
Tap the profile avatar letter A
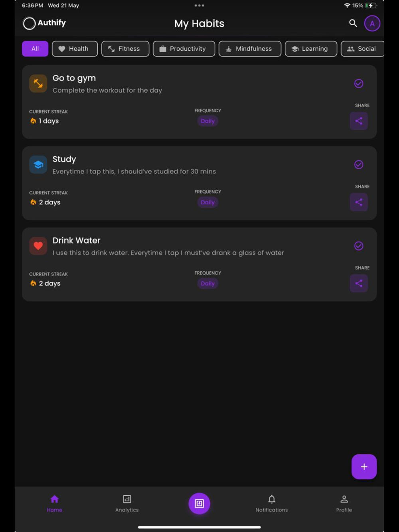click(372, 24)
